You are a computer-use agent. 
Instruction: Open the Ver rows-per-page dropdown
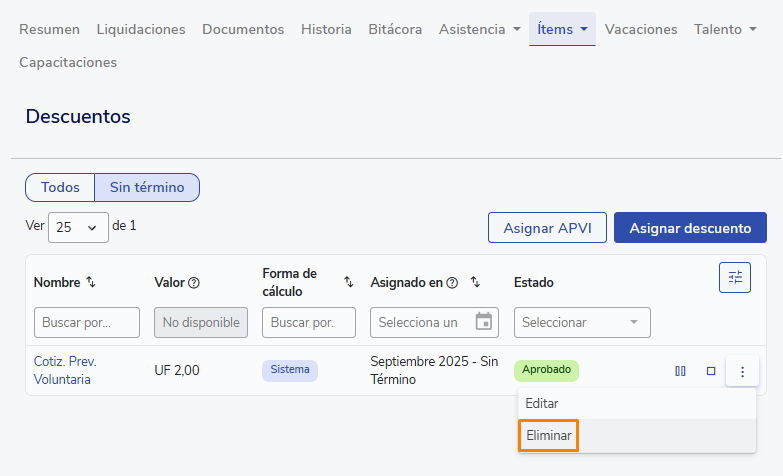[79, 227]
